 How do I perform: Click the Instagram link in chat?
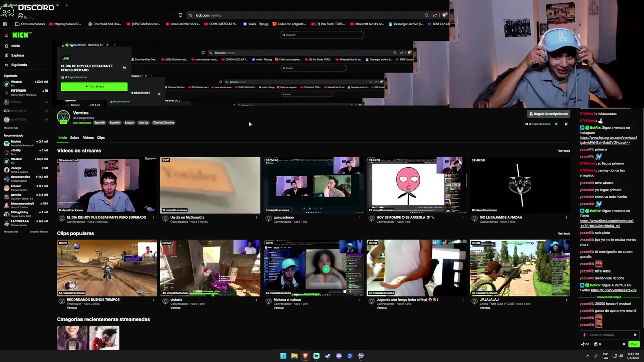point(608,140)
